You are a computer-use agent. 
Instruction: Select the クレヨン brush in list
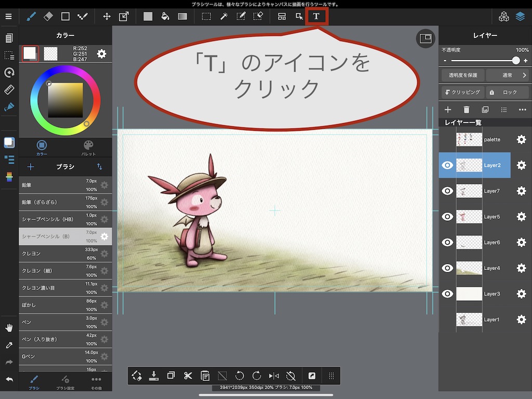52,254
